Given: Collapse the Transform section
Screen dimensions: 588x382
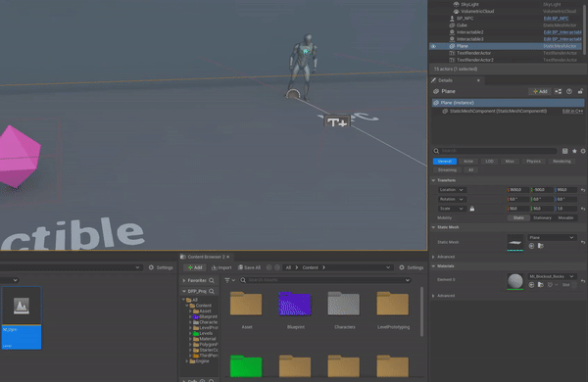Looking at the screenshot, I should 433,180.
